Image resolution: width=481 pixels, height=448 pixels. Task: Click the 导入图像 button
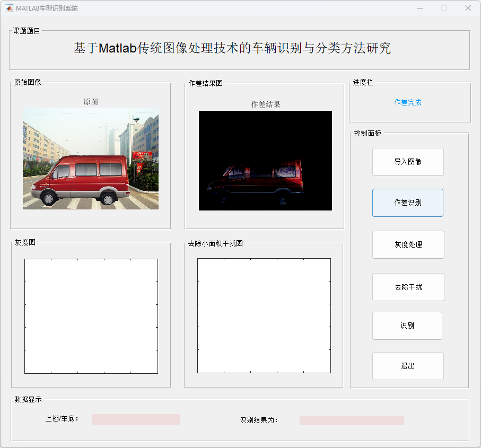point(408,162)
